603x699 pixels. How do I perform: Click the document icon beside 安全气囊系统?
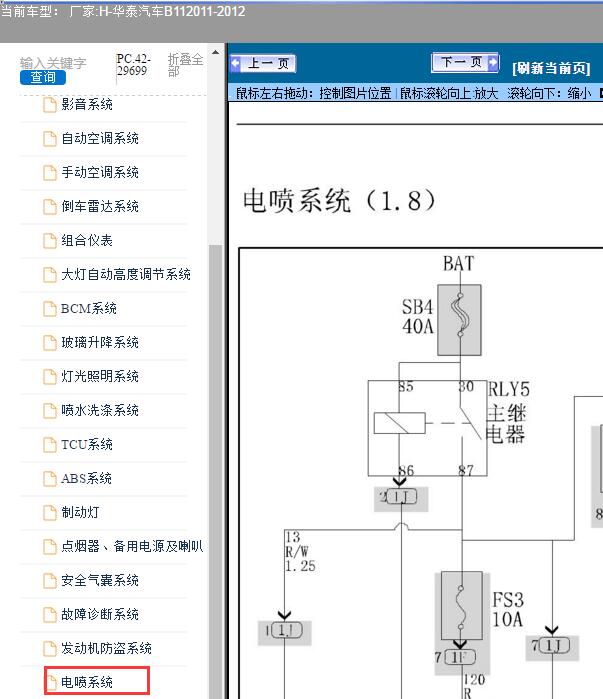50,580
